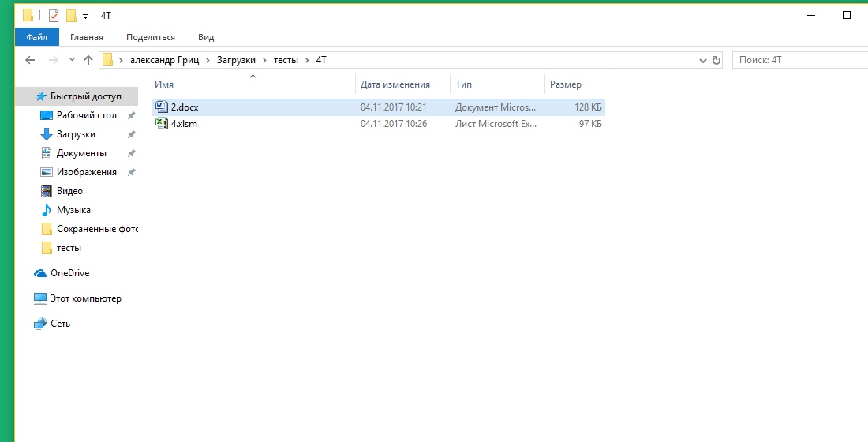The image size is (868, 442).
Task: Sort by Дата изменения column header
Action: (x=395, y=84)
